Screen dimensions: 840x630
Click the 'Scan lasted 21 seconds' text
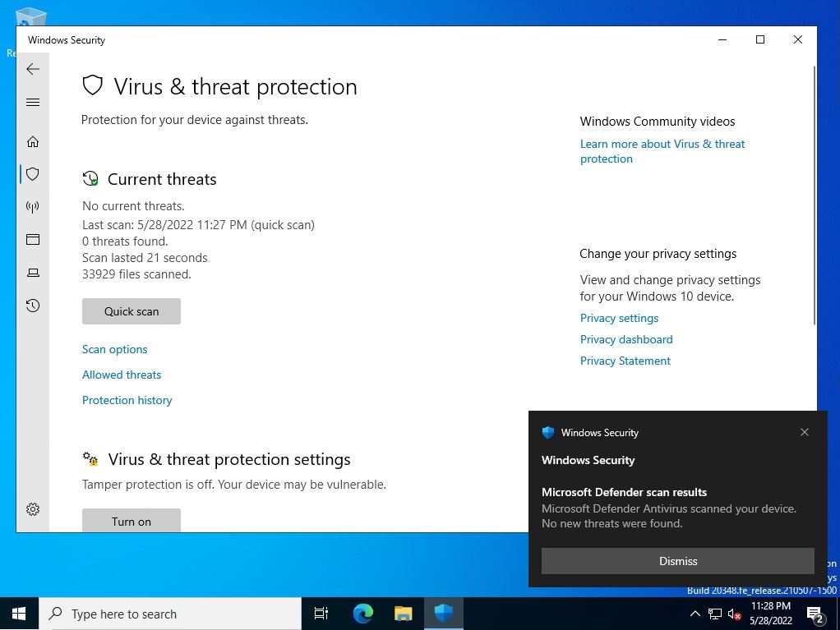tap(145, 257)
